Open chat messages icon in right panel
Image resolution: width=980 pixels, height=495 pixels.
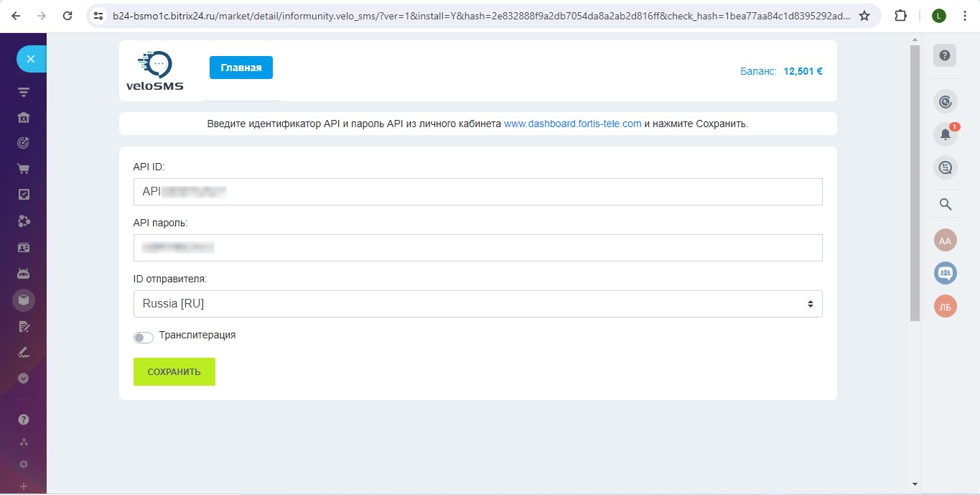[x=946, y=167]
